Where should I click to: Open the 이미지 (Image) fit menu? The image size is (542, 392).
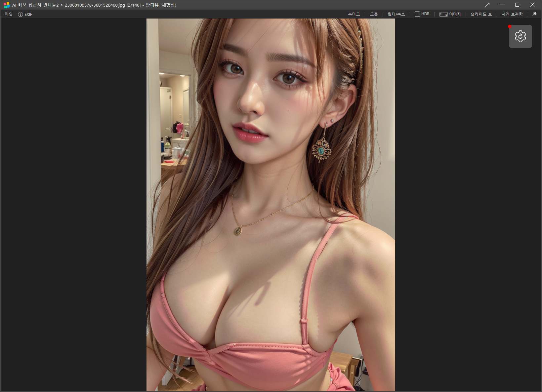[450, 14]
